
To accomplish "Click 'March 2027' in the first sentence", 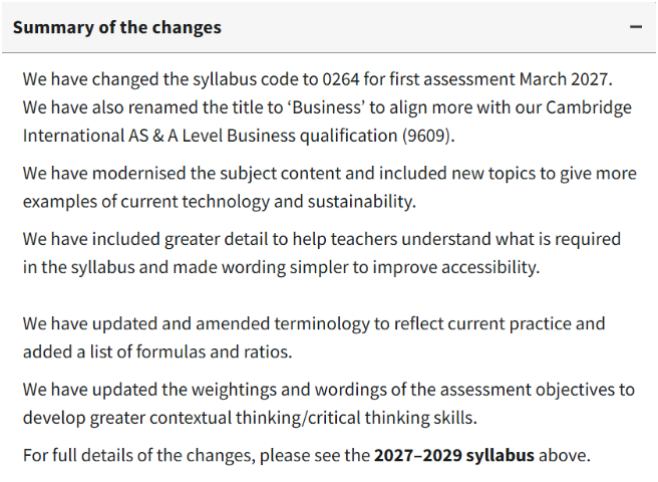I will [x=564, y=79].
